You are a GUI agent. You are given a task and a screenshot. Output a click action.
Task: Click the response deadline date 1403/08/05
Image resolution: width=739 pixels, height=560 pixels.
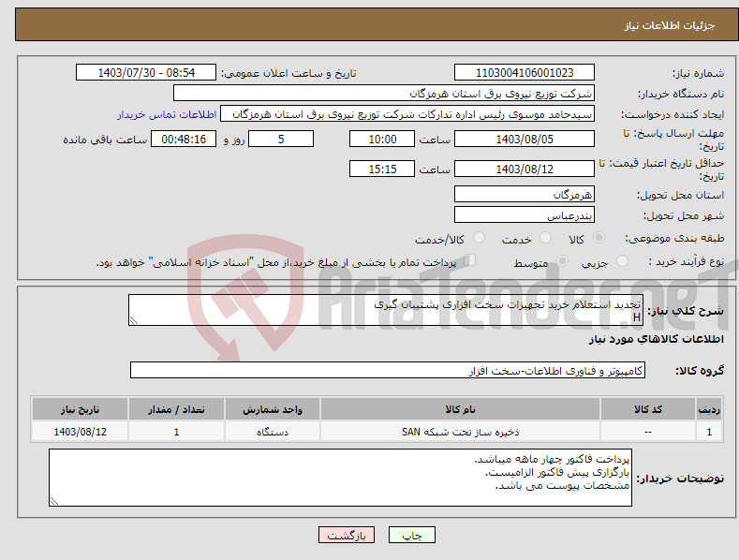click(525, 139)
